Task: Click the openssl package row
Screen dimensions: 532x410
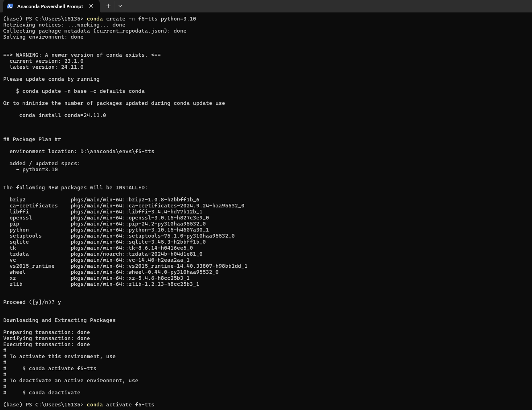Action: tap(109, 218)
